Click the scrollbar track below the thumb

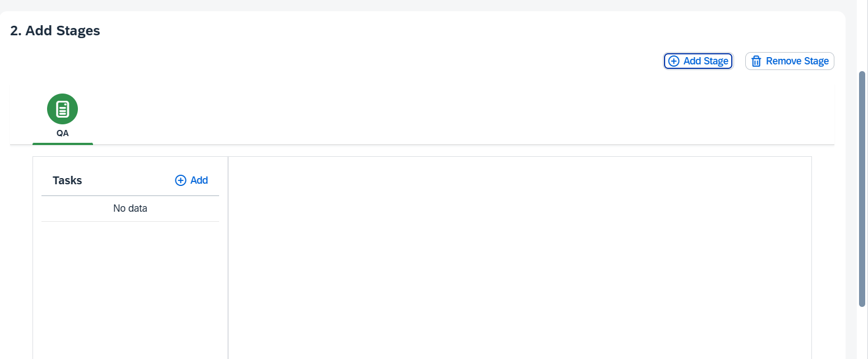click(x=862, y=333)
